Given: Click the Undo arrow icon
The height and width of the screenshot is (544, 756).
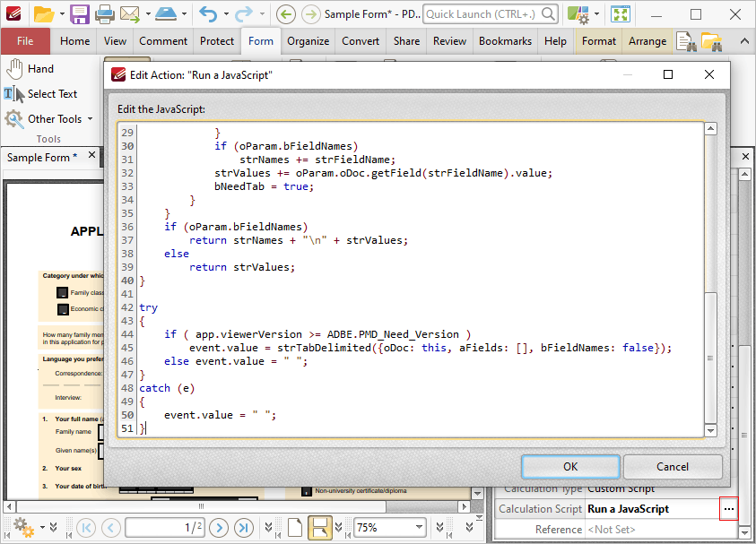Looking at the screenshot, I should (208, 14).
